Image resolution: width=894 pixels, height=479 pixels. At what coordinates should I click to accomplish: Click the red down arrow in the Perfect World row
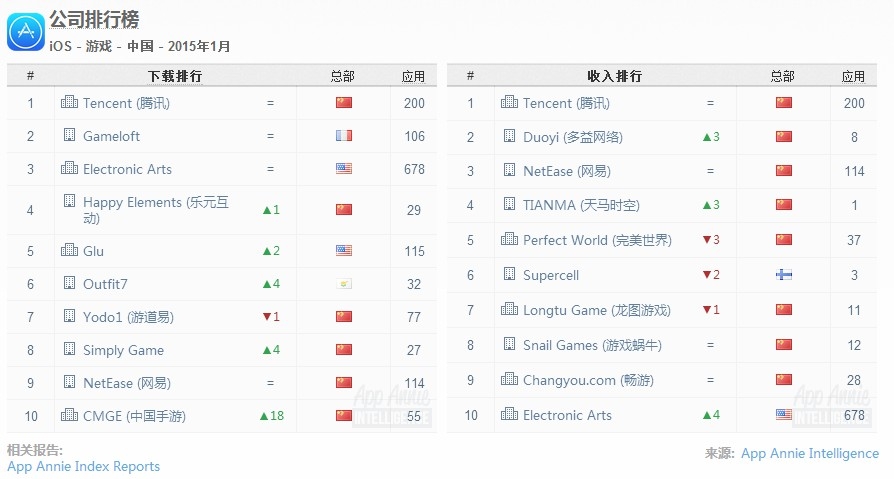[705, 240]
